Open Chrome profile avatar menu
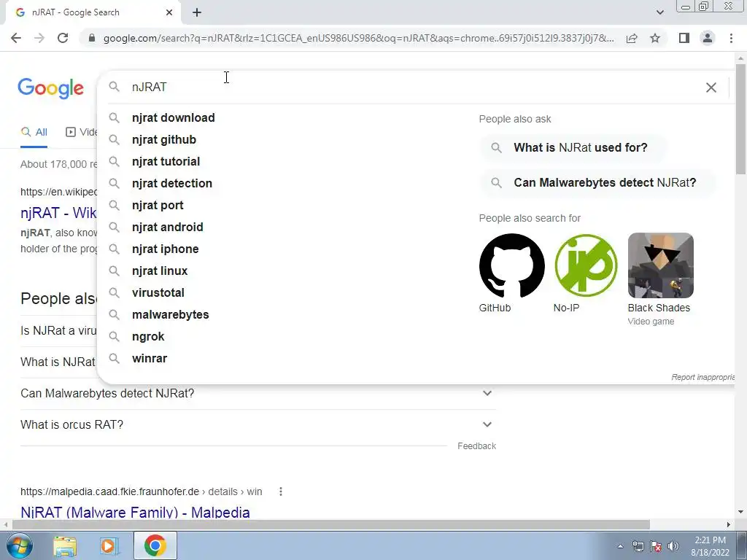 click(708, 38)
